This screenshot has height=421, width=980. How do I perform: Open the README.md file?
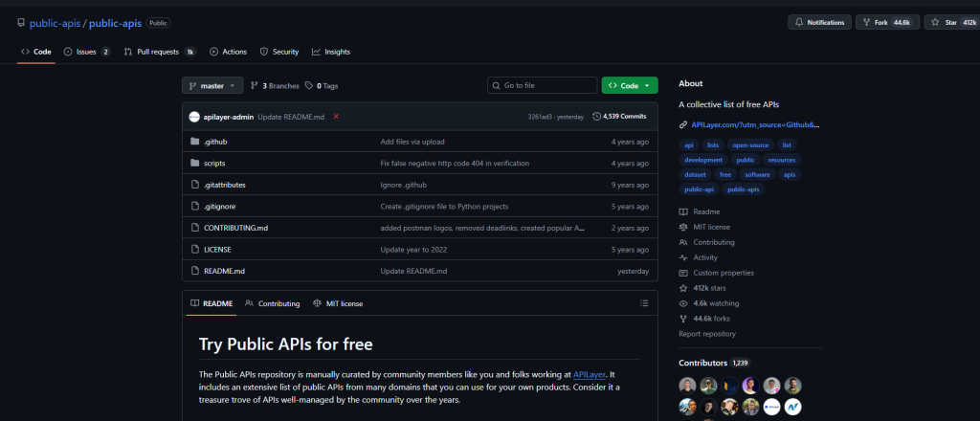(x=224, y=271)
